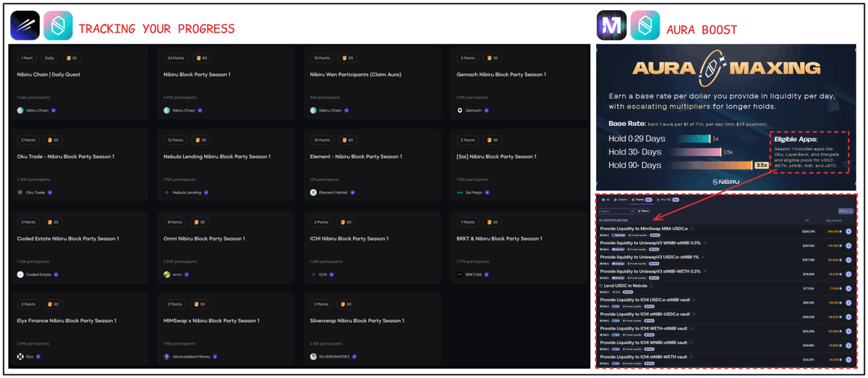Click plus button on Lend USDC in Nebula row
Image resolution: width=868 pixels, height=378 pixels.
tap(848, 288)
